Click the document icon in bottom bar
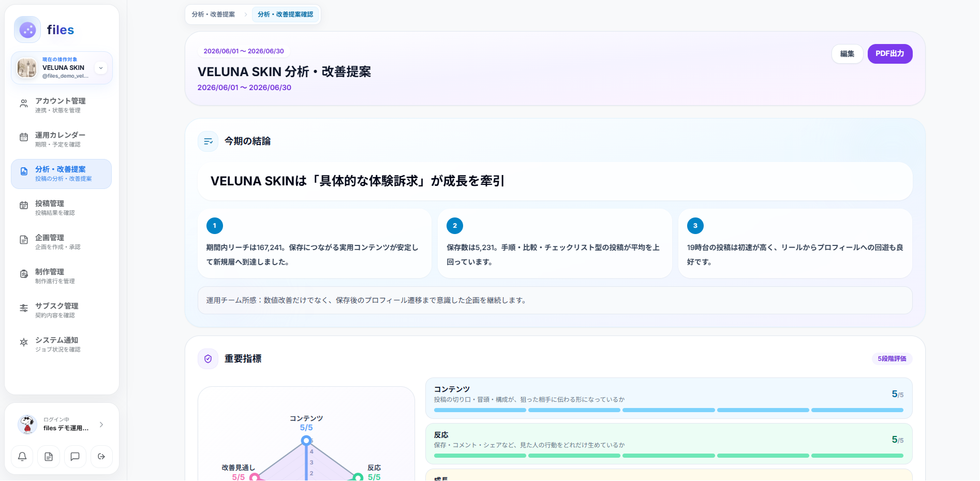The image size is (980, 481). 49,457
